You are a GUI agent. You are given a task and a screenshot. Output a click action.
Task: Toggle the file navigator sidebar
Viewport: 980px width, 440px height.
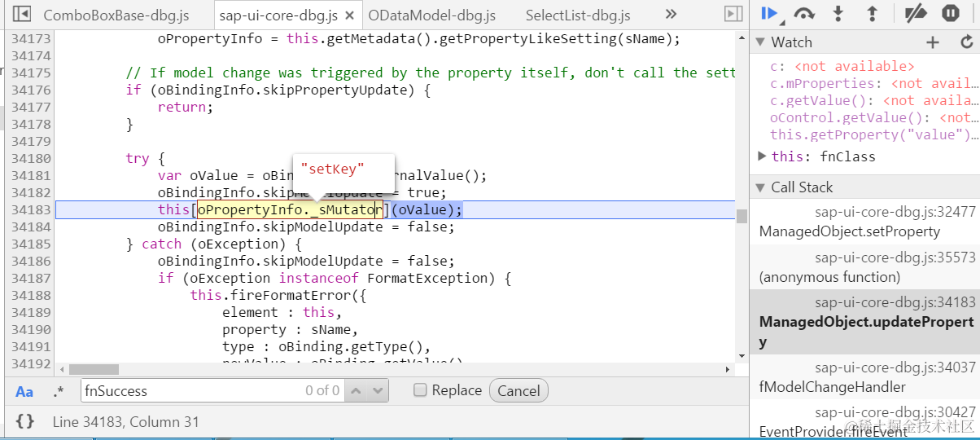point(23,14)
